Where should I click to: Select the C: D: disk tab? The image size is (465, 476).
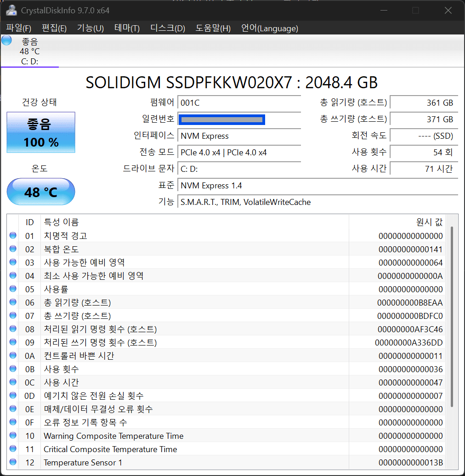30,51
